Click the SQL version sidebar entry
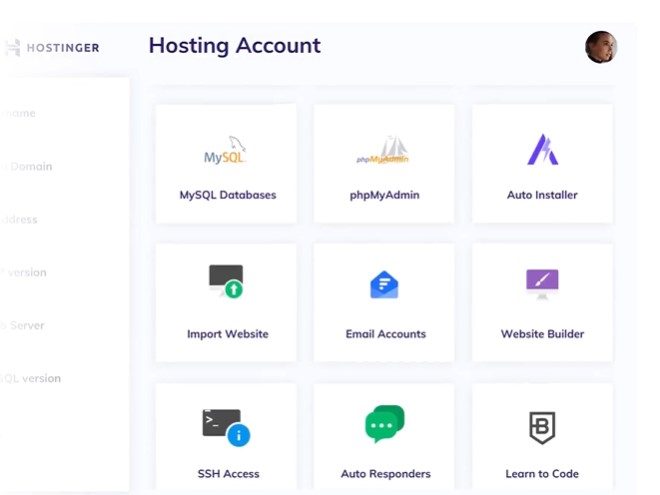This screenshot has width=660, height=495. point(30,378)
